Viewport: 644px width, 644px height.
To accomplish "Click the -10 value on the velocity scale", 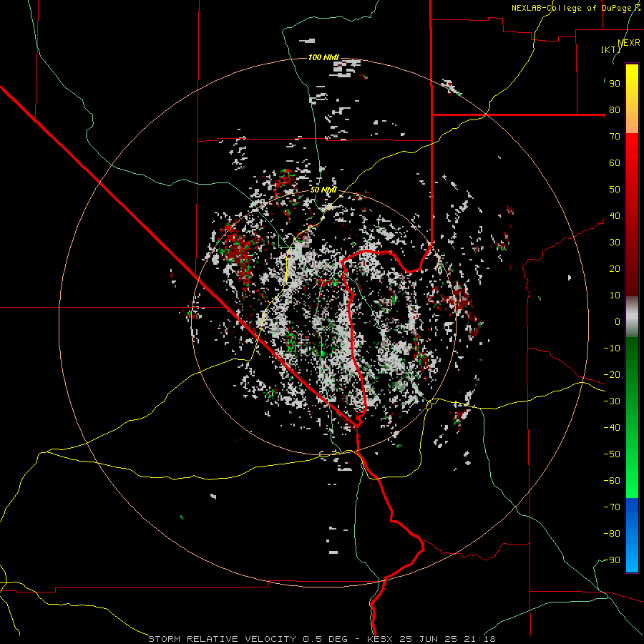I will point(612,348).
